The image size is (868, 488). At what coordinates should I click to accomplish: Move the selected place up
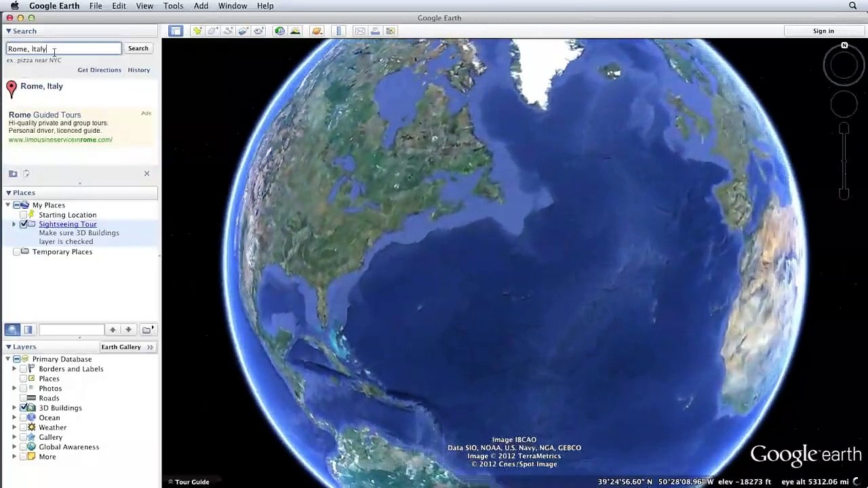click(x=113, y=329)
